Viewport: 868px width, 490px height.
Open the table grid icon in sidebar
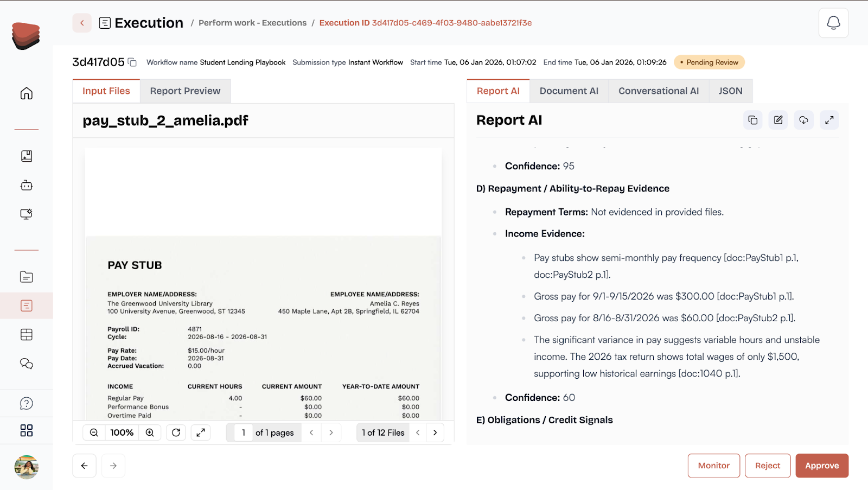click(x=26, y=335)
